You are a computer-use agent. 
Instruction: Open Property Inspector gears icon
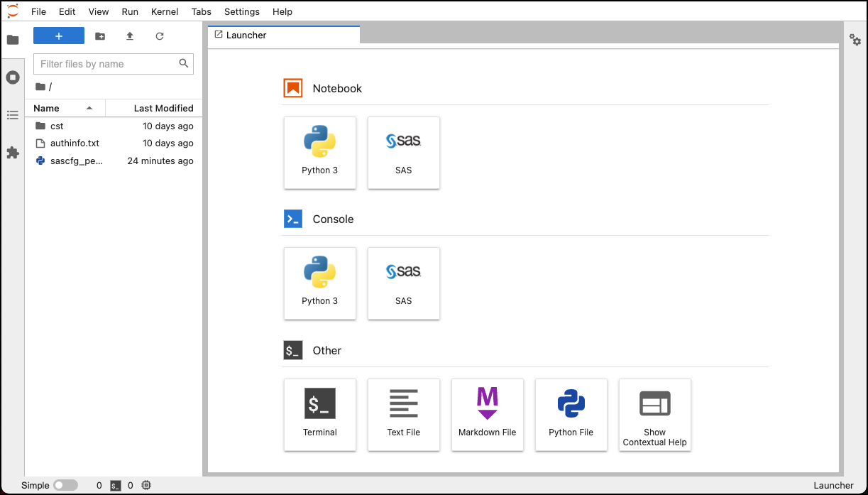click(x=855, y=40)
